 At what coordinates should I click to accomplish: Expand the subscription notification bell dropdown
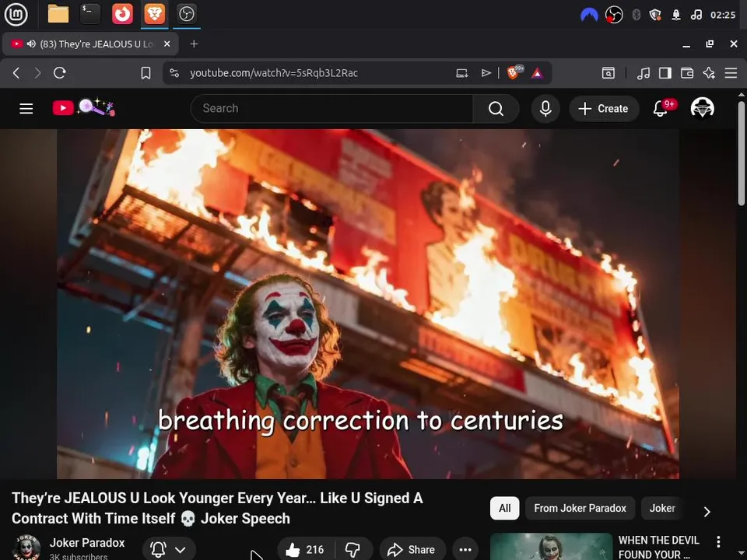pos(169,549)
